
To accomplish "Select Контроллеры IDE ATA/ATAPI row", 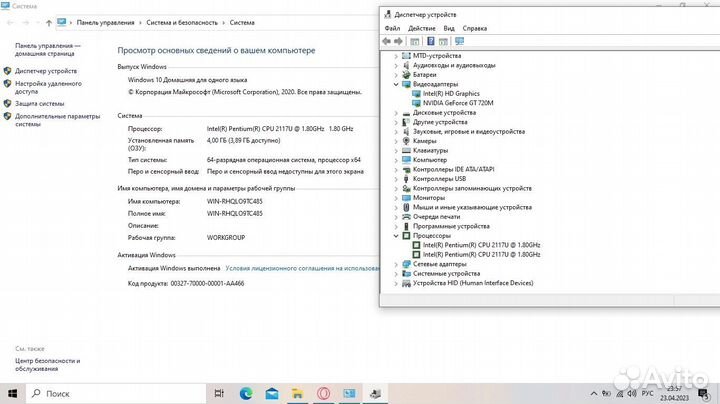I will pyautogui.click(x=453, y=169).
